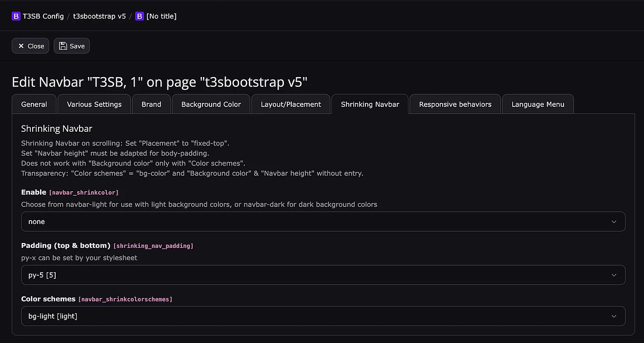Click the chevron in Color schemes dropdown
This screenshot has width=644, height=343.
pos(614,316)
